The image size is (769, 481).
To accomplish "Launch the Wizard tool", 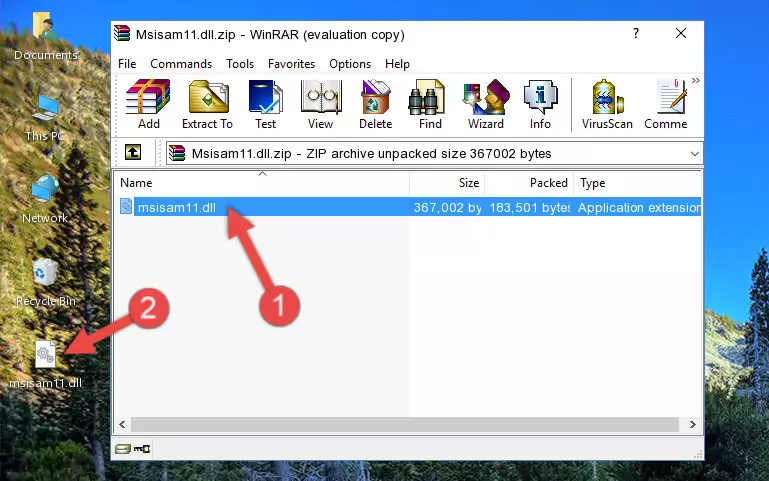I will (x=486, y=104).
